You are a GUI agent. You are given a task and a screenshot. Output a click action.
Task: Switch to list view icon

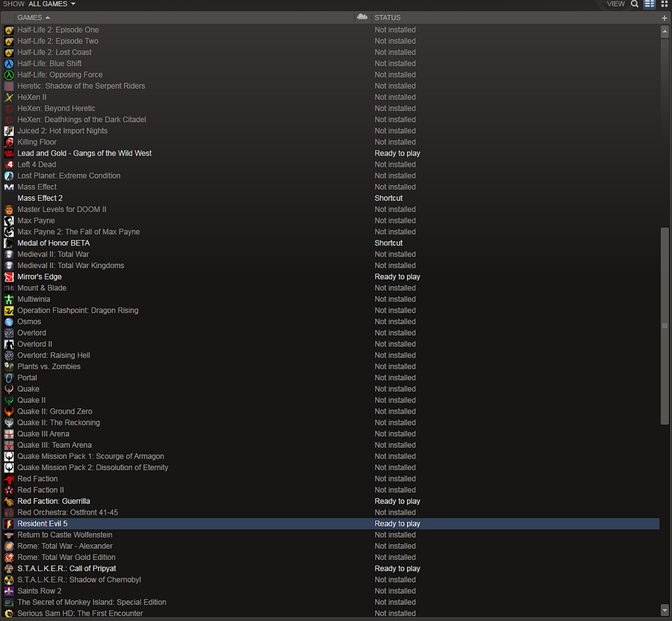650,4
